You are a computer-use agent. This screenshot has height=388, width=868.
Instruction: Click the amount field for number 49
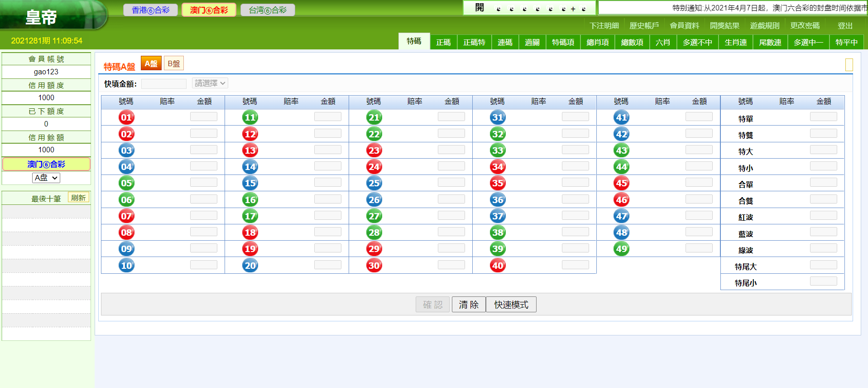pos(699,248)
